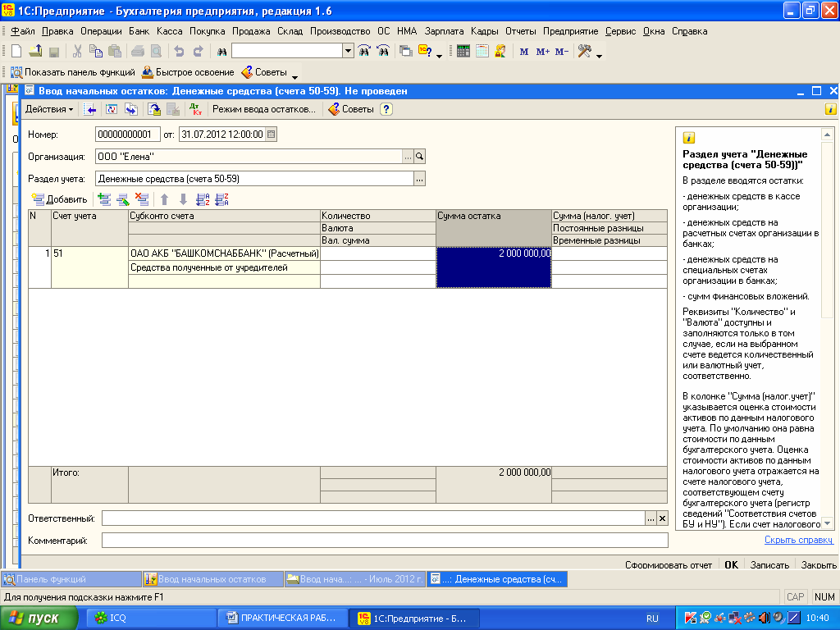Click the Ответственный ellipsis select button
This screenshot has height=630, width=840.
tap(651, 518)
